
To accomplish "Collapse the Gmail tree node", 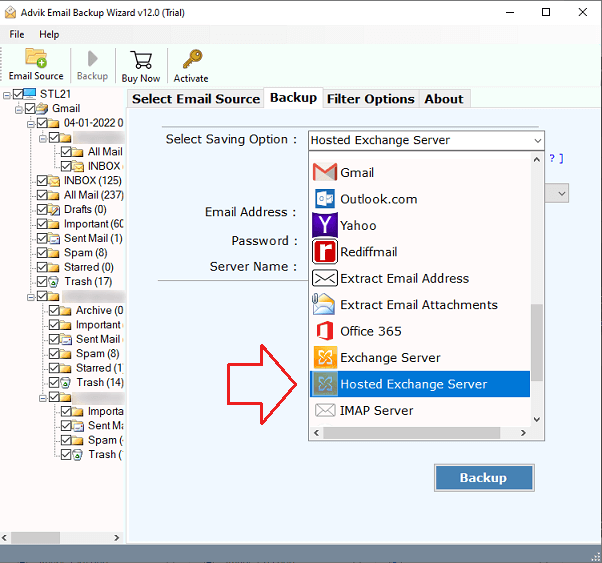I will point(18,110).
